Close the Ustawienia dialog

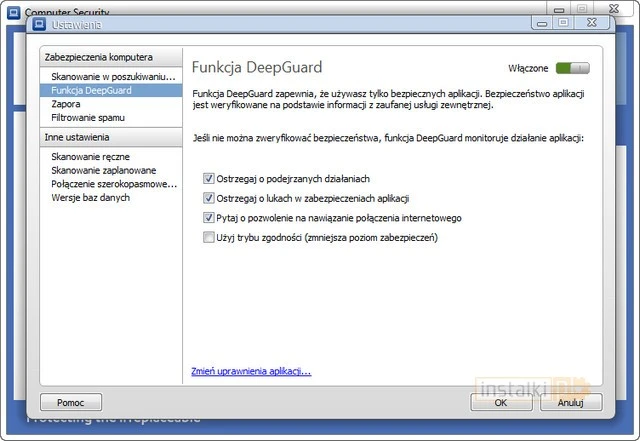(592, 23)
